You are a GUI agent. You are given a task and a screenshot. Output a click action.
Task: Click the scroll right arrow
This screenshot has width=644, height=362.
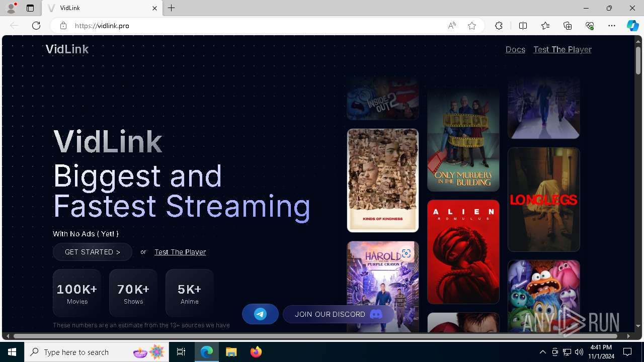(x=628, y=336)
